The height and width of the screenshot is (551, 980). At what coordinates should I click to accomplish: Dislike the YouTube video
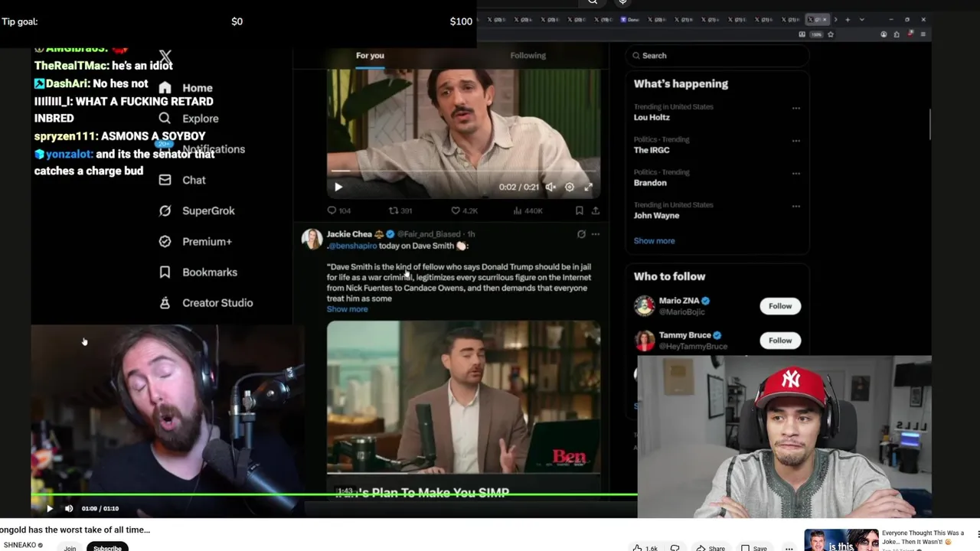coord(675,548)
